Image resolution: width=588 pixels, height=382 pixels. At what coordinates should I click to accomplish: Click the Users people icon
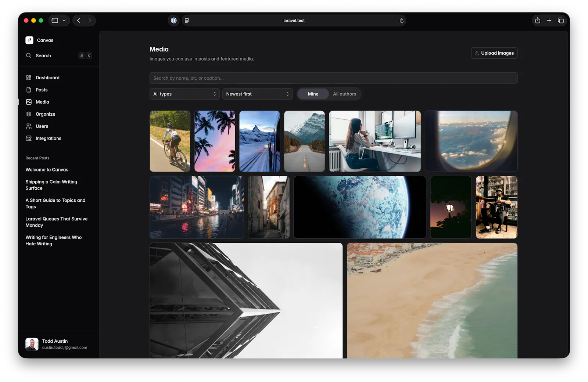click(x=29, y=126)
